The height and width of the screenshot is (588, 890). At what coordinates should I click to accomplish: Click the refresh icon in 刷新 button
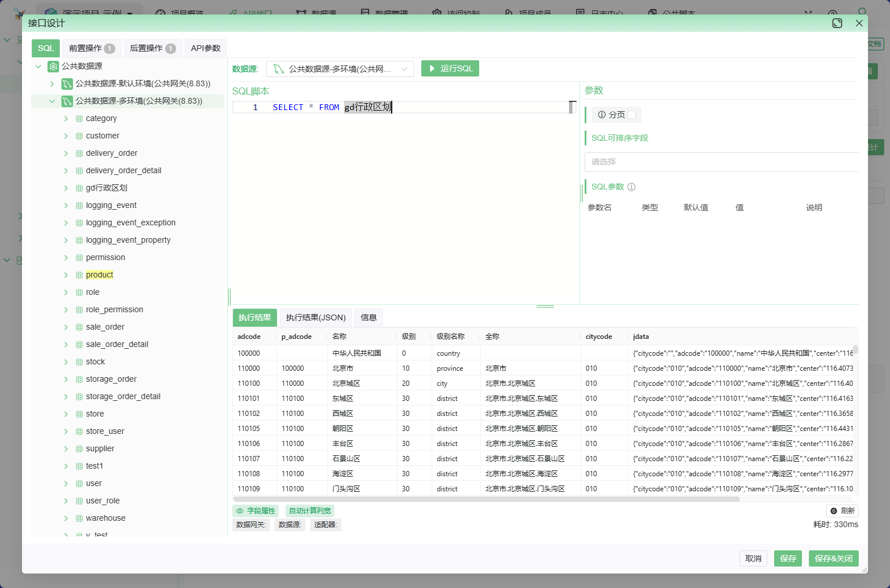coord(834,511)
